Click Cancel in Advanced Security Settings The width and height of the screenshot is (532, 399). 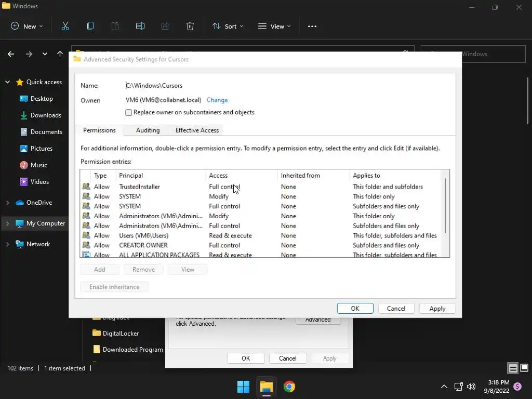pyautogui.click(x=396, y=309)
